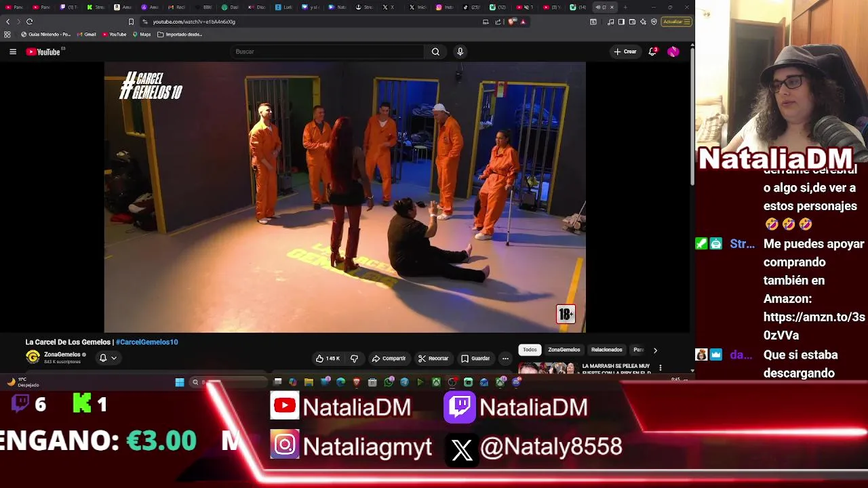Screen dimensions: 868x488
Task: Open the options menu of the La Marrash suggestion
Action: click(660, 368)
